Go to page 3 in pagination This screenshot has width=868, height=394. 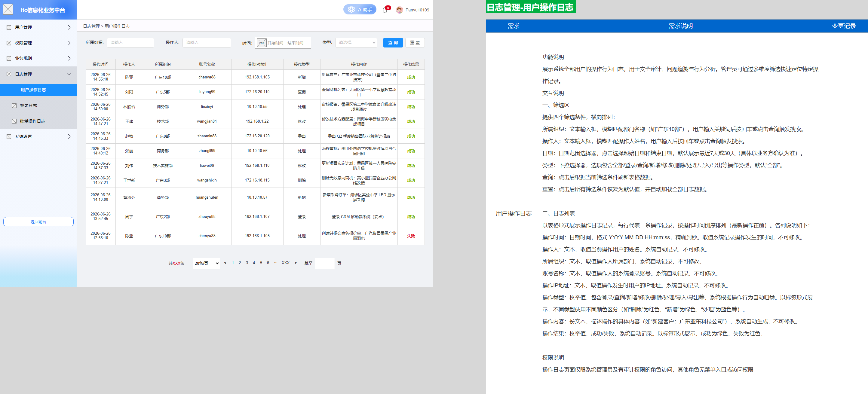(x=247, y=263)
